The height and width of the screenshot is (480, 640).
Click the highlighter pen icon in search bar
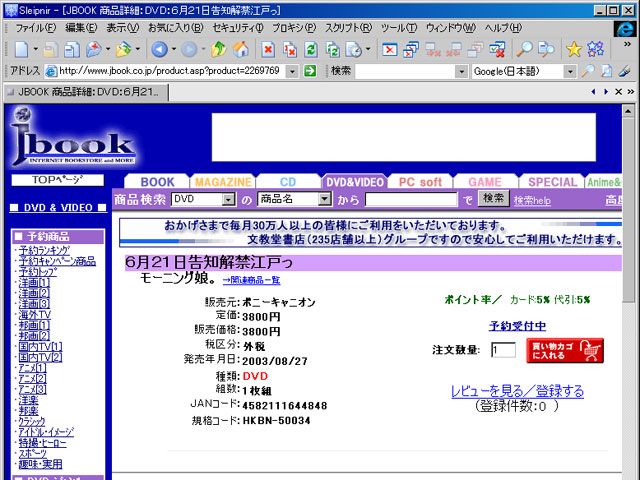click(624, 71)
